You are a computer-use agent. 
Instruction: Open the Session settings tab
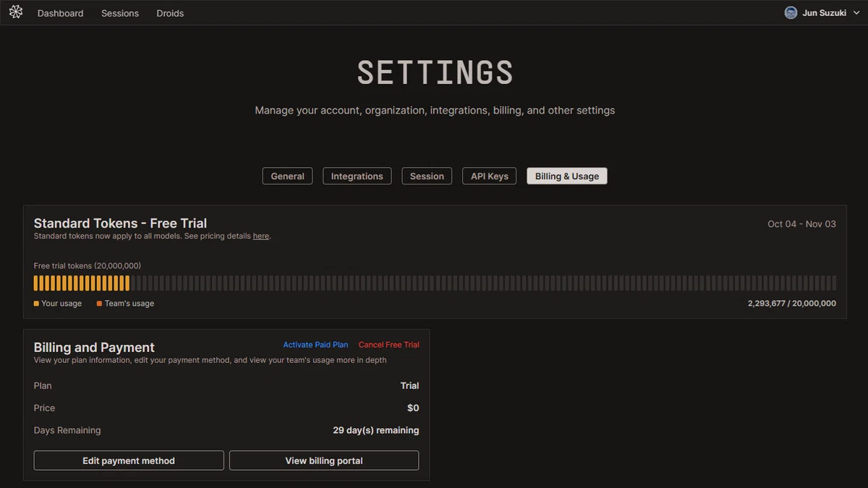[x=427, y=176]
